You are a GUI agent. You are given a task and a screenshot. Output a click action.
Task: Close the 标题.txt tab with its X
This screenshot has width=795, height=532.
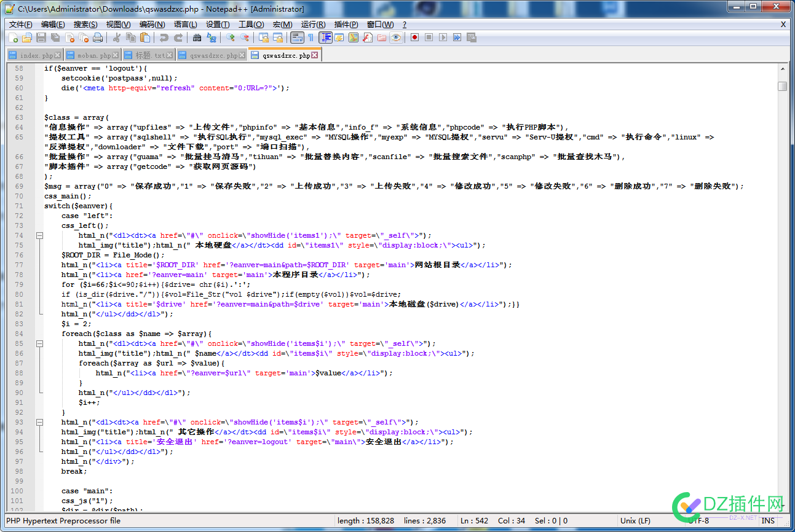169,55
